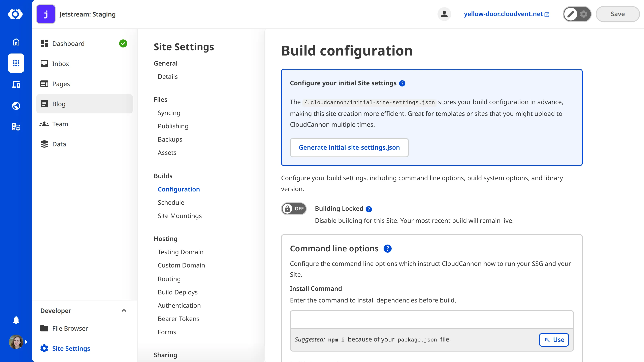Select Custom Domain under Hosting
The image size is (644, 362).
coord(182,265)
